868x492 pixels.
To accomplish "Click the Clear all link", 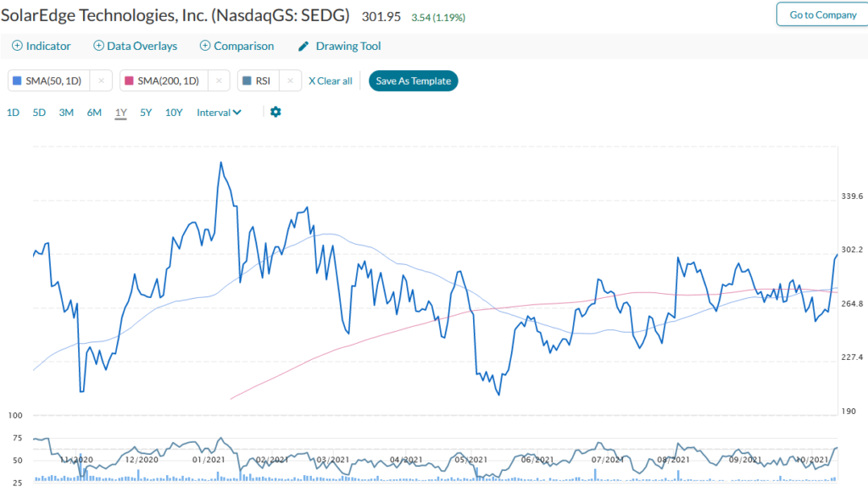I will 331,80.
